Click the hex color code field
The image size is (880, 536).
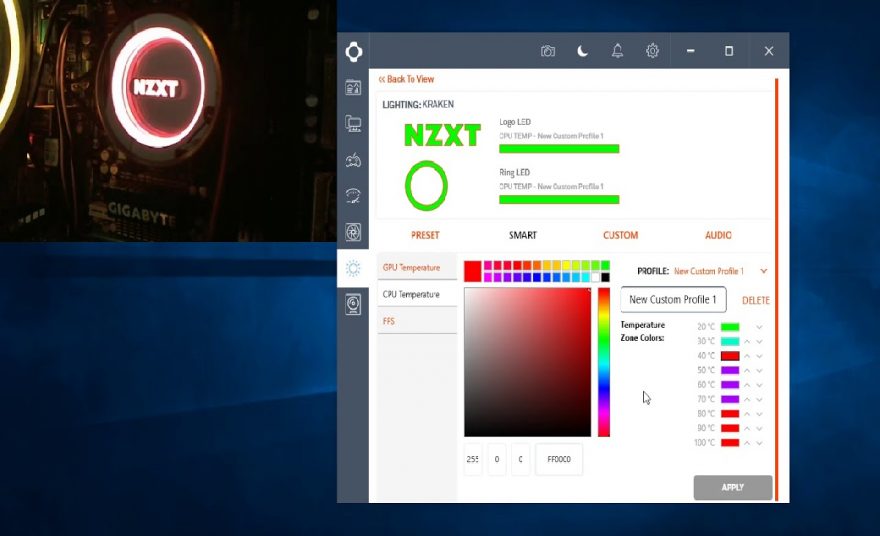point(559,459)
